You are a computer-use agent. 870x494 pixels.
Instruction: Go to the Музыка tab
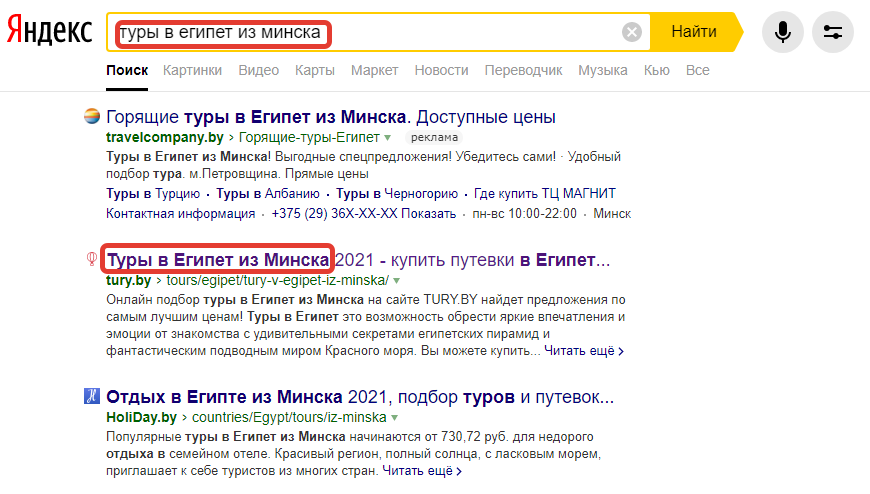pos(603,70)
